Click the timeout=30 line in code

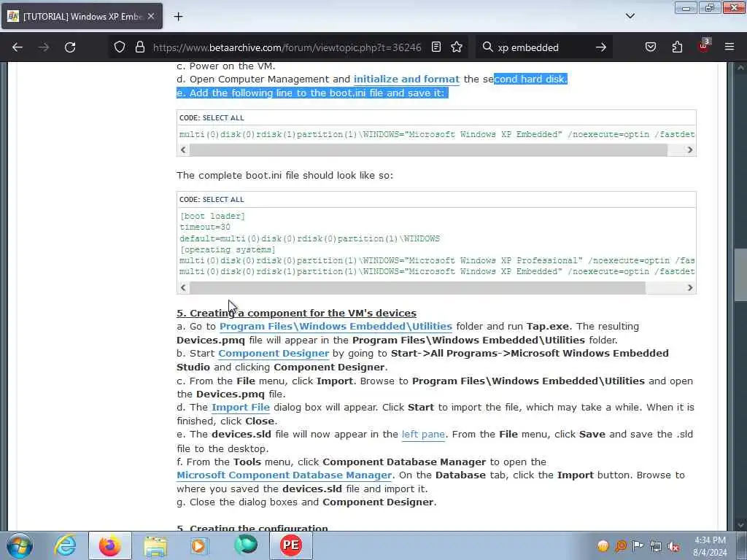205,227
